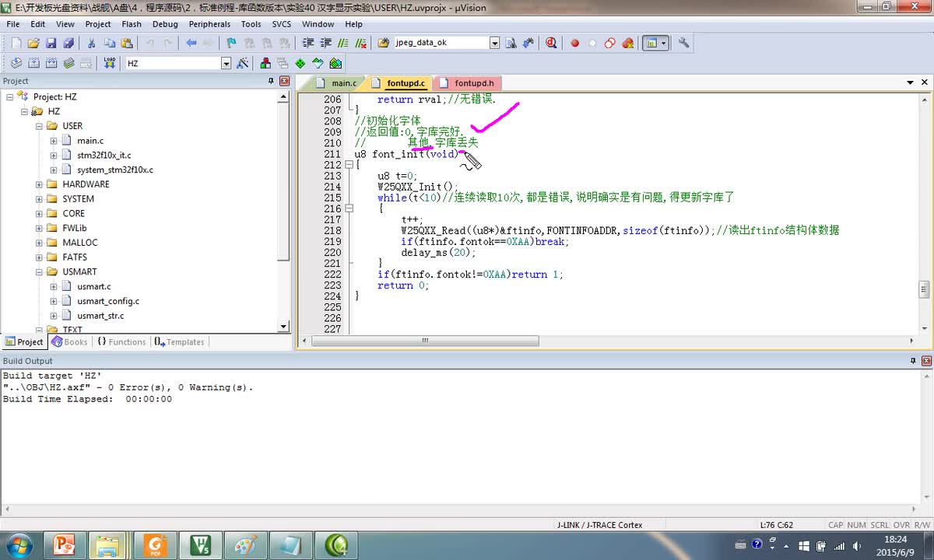Cut the selected text

click(x=91, y=44)
